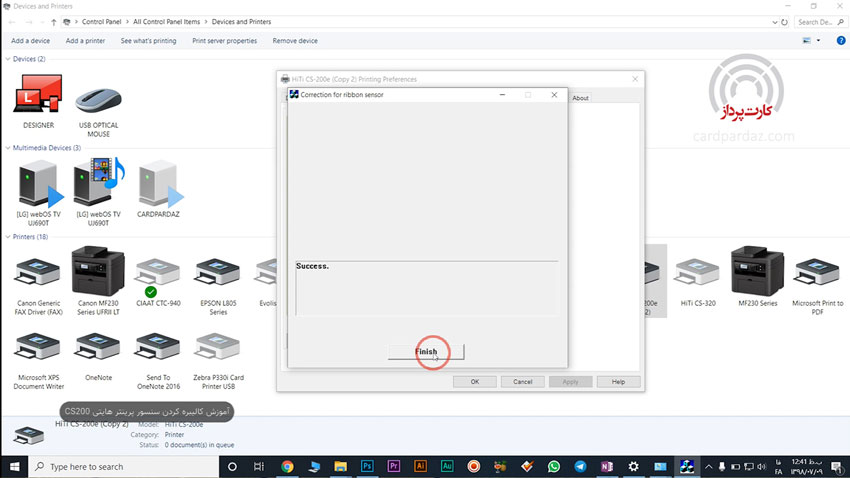This screenshot has width=850, height=478.
Task: Click Add a printer in toolbar
Action: pos(85,41)
